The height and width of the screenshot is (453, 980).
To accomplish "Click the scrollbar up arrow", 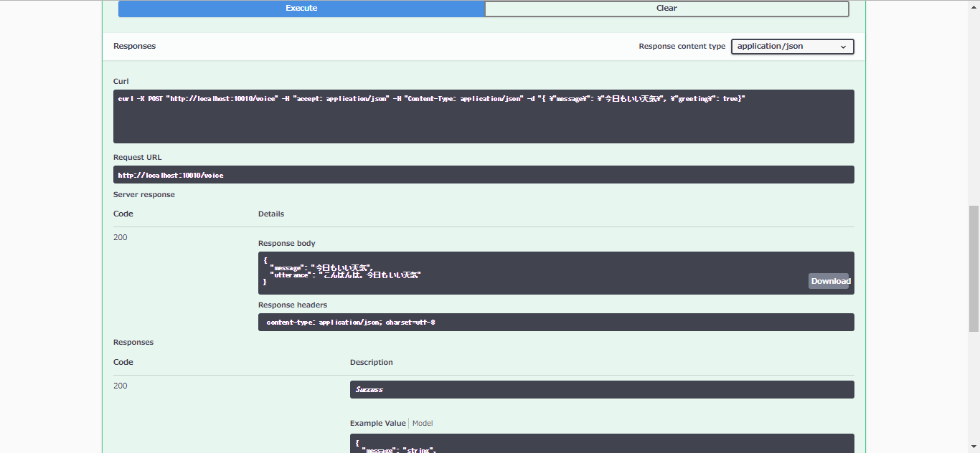I will point(974,6).
